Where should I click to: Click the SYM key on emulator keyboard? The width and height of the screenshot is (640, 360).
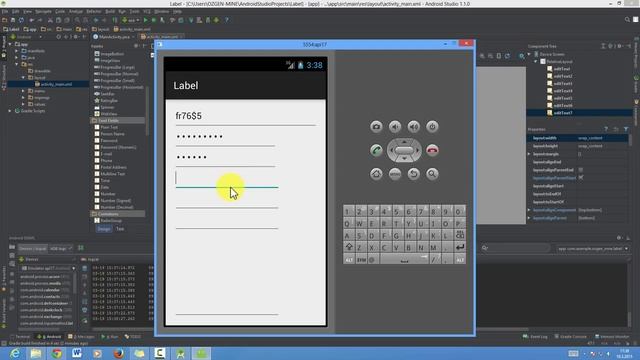362,260
